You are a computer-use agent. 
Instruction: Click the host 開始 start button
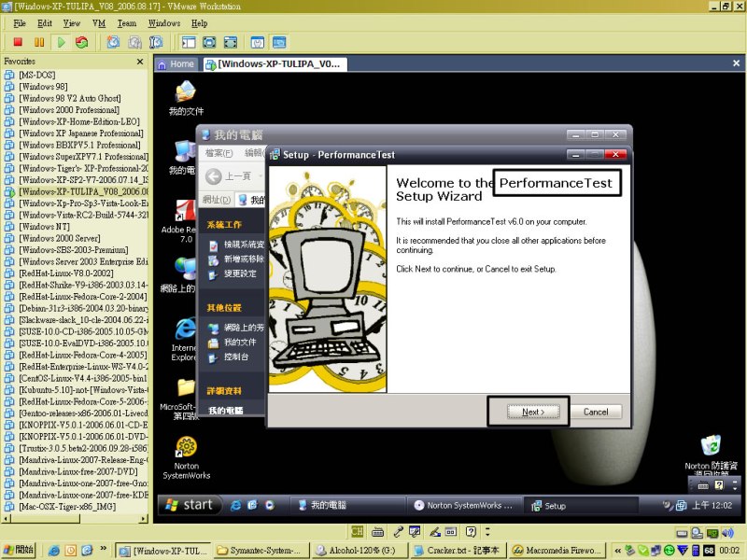18,550
